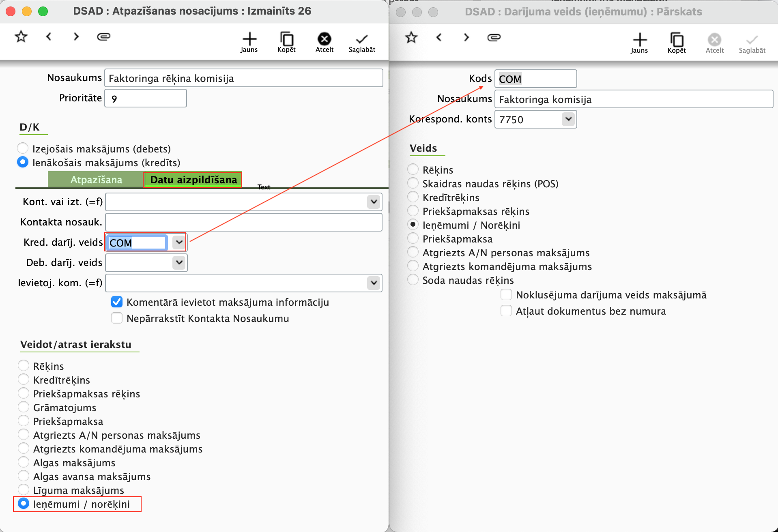Go to next record in Atpazīšanas nosacījums window
Image resolution: width=778 pixels, height=532 pixels.
(x=76, y=37)
